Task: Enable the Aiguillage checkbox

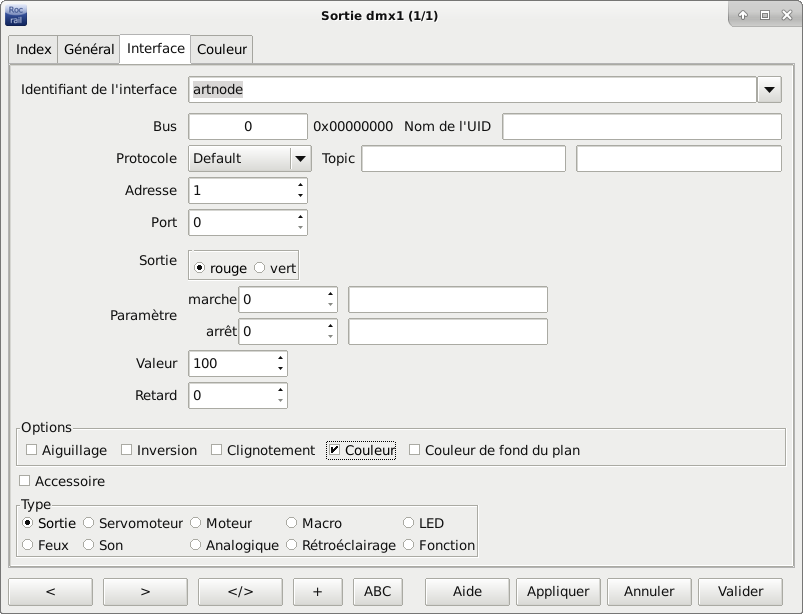Action: 32,450
